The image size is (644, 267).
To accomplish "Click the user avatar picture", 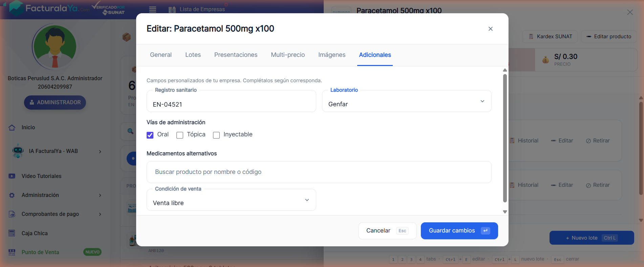I will tap(55, 47).
